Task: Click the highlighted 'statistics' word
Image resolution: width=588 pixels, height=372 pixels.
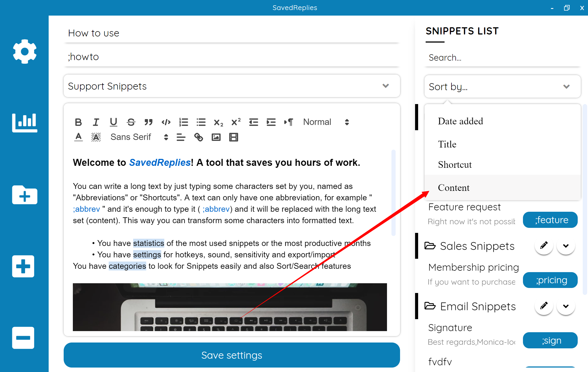Action: 148,243
